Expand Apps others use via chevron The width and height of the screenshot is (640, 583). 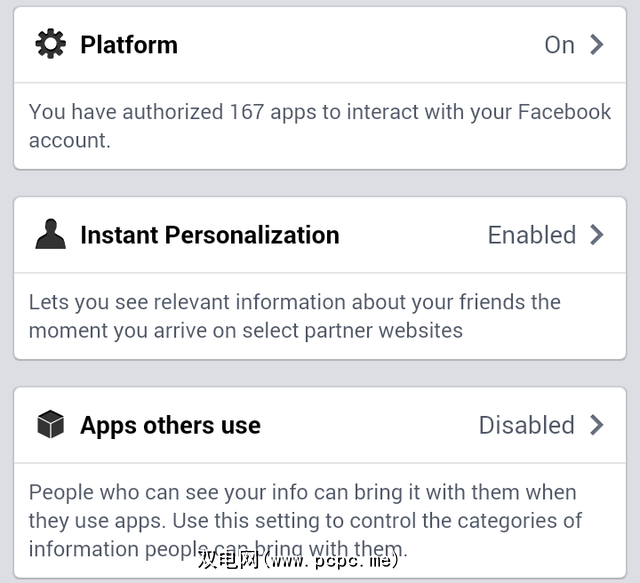pyautogui.click(x=597, y=425)
